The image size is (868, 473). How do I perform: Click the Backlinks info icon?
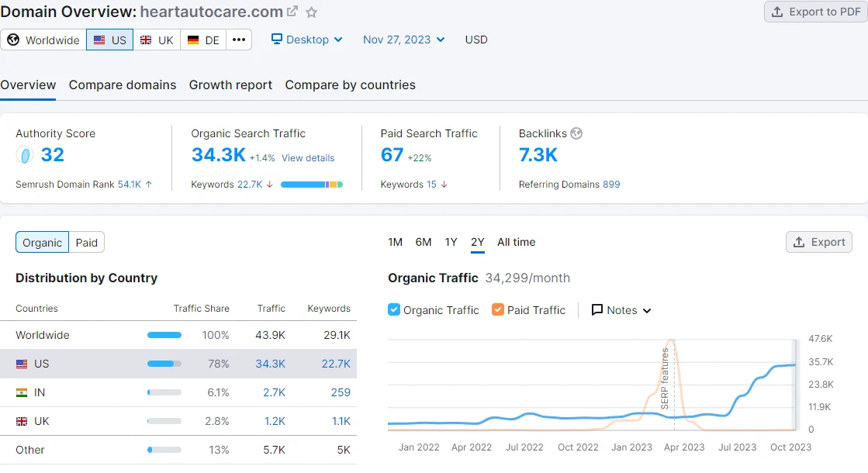click(x=576, y=133)
